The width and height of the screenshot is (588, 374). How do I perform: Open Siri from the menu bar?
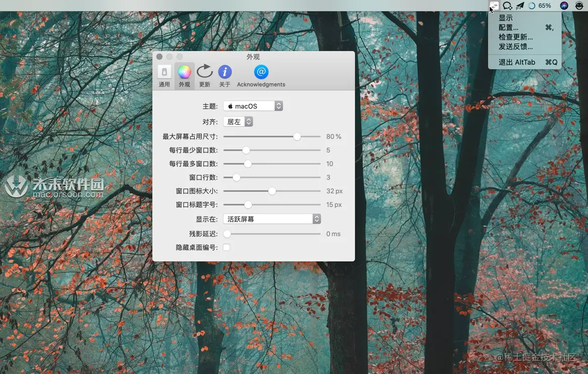tap(564, 6)
